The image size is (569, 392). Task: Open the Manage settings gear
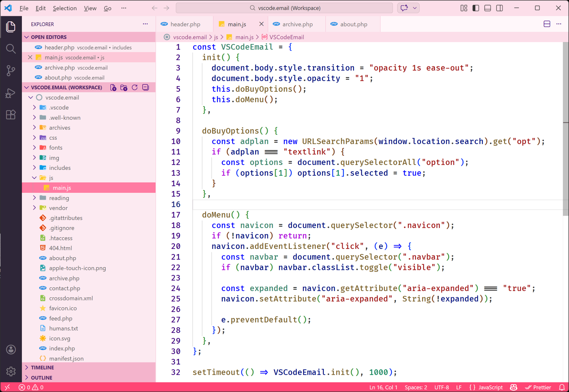[x=11, y=371]
